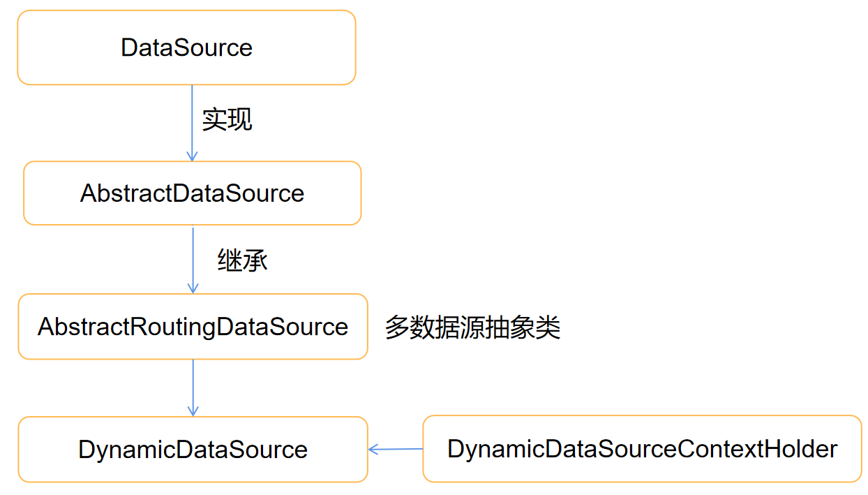The width and height of the screenshot is (868, 495).
Task: Click the horizontal arrow line from DynamicDataSourceContextHolder
Action: 399,449
